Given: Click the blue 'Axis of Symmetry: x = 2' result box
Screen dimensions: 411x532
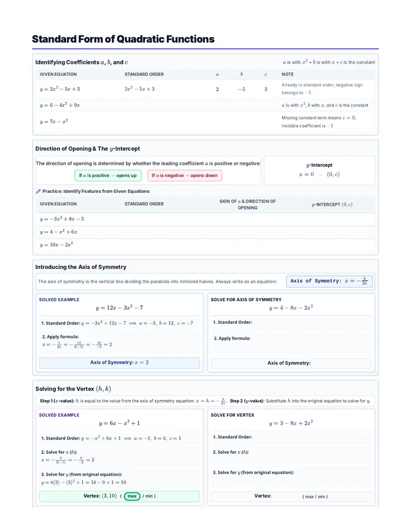Looking at the screenshot, I should tap(119, 362).
